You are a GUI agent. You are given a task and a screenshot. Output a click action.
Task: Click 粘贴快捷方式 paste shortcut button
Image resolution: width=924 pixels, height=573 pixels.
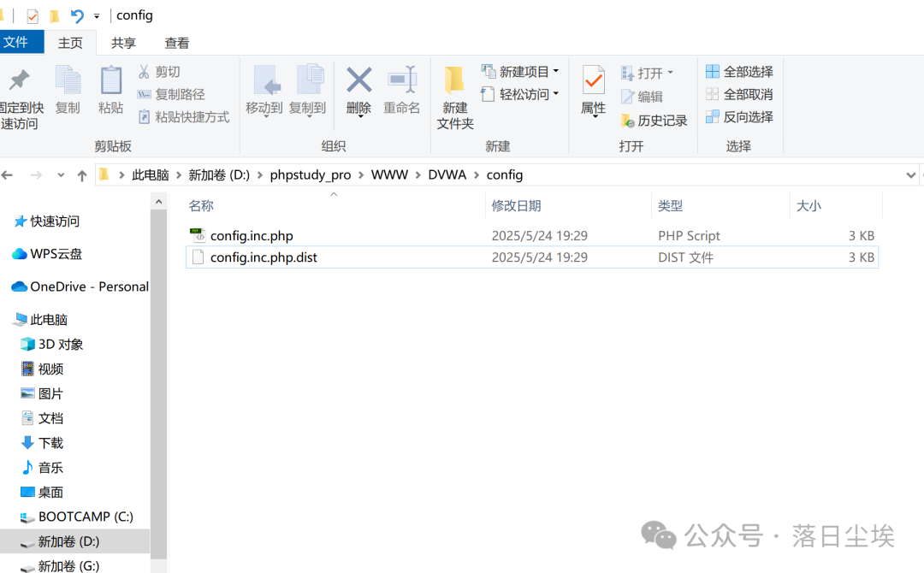(x=183, y=116)
